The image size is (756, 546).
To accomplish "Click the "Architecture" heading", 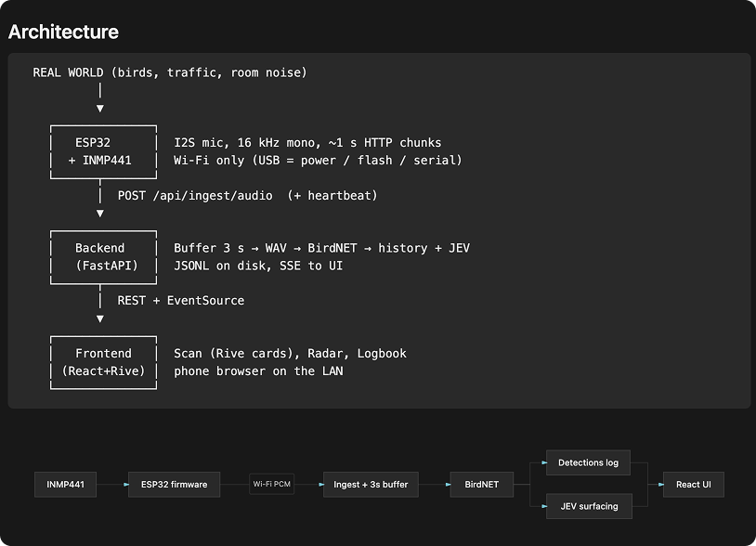I will pyautogui.click(x=63, y=32).
